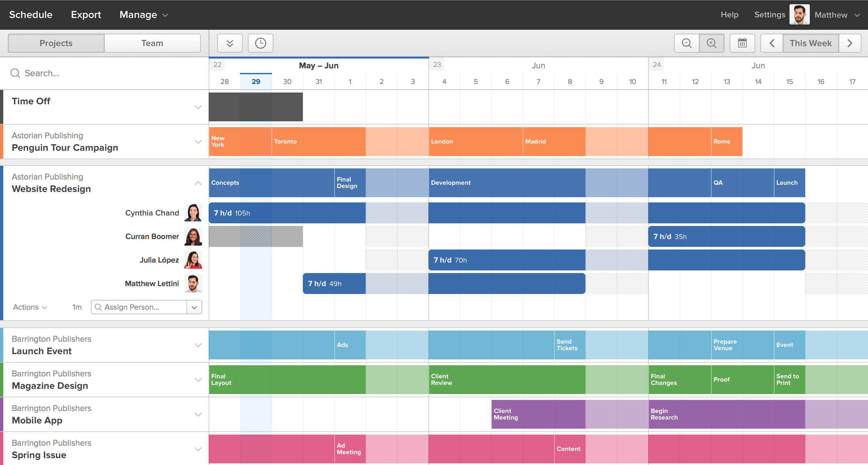Click the collapse/filter chevron down icon
The height and width of the screenshot is (465, 868).
tap(230, 43)
